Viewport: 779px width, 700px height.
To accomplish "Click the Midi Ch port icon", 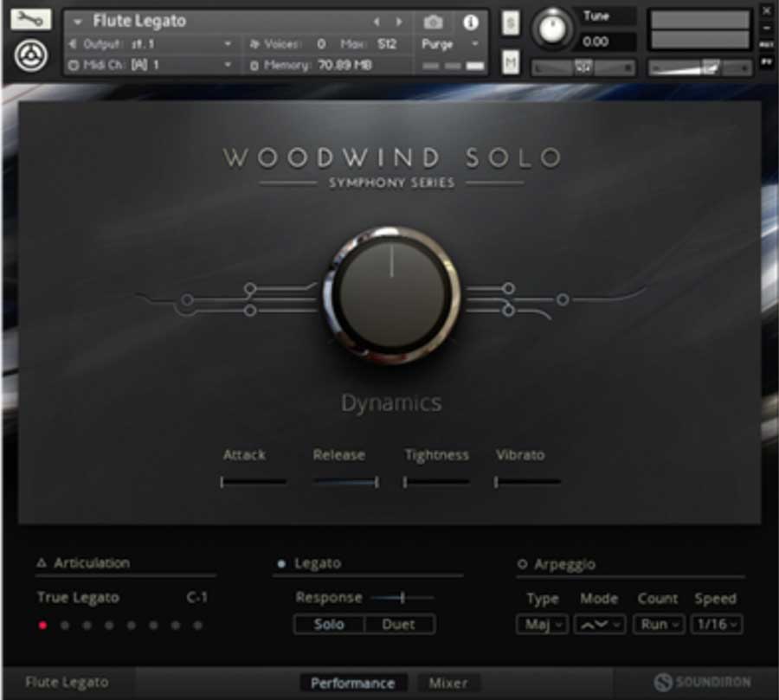I will [x=74, y=65].
